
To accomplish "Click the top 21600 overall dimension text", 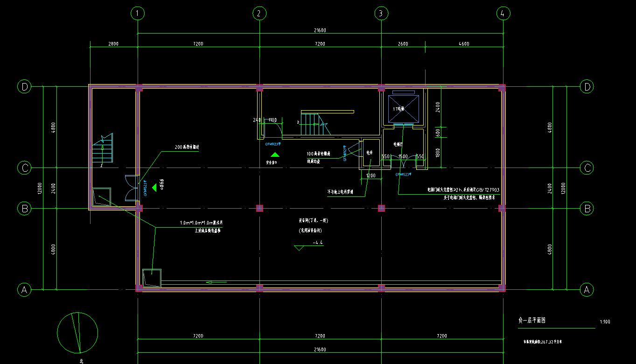I will click(x=320, y=30).
